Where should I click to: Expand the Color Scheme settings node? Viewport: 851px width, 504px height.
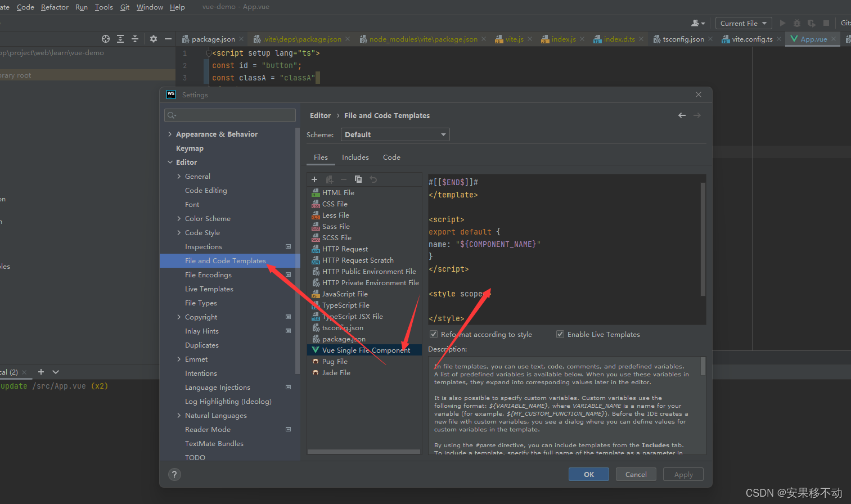pos(179,218)
